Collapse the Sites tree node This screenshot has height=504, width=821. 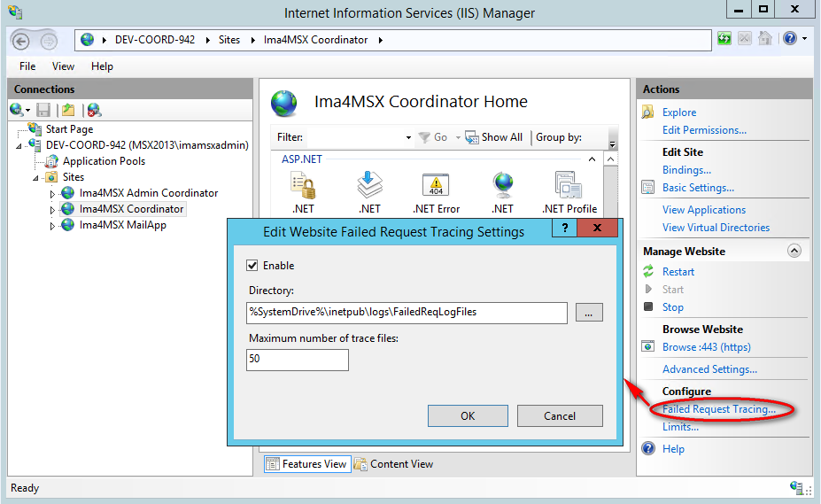35,178
